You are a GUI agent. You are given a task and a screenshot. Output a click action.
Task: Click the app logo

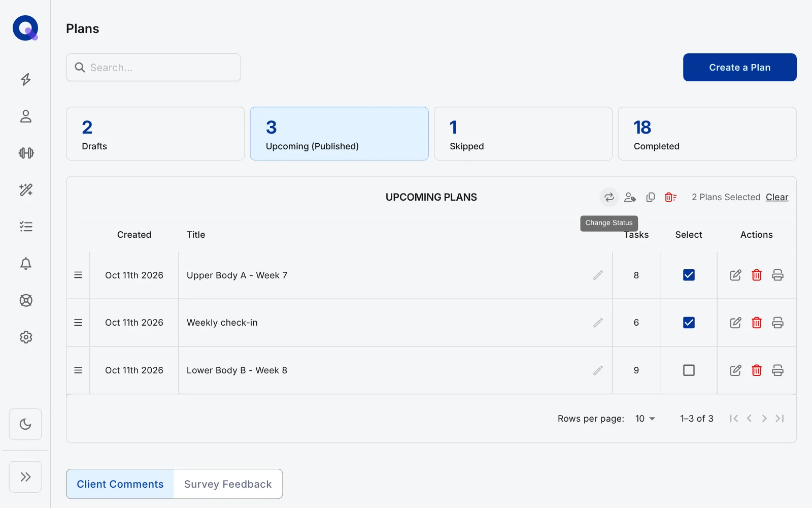(25, 28)
